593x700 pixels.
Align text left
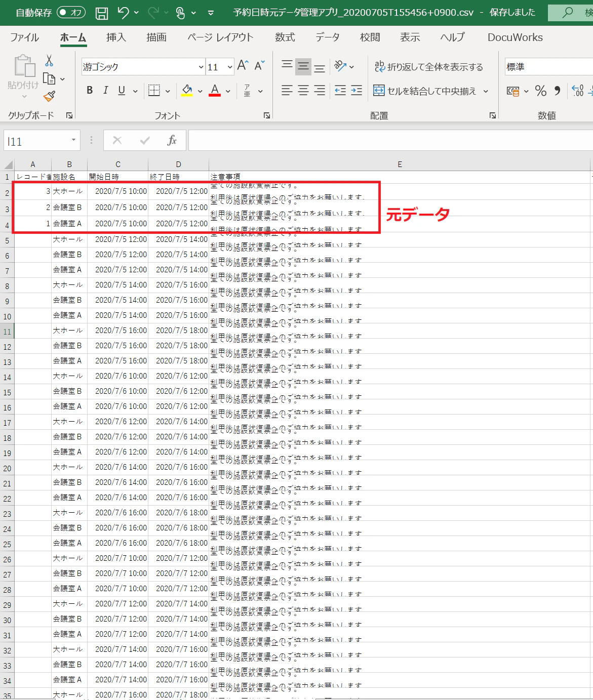pos(287,91)
